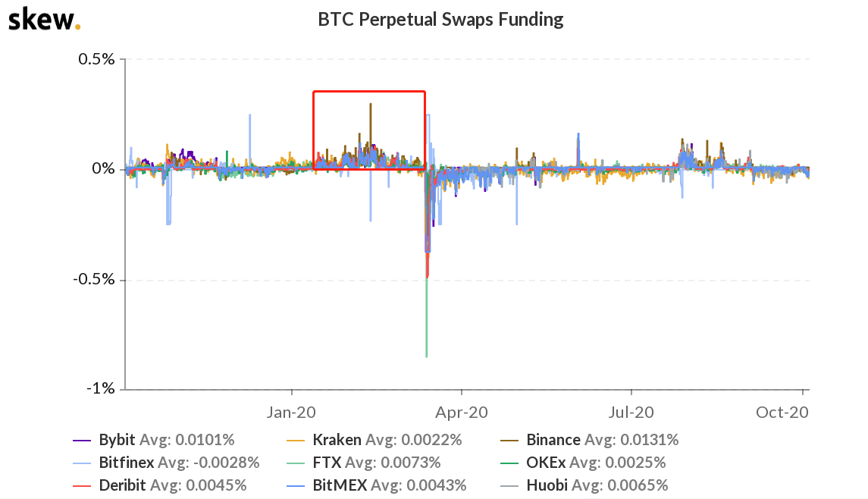
Task: Hide the FTX legend entry
Action: [x=364, y=463]
